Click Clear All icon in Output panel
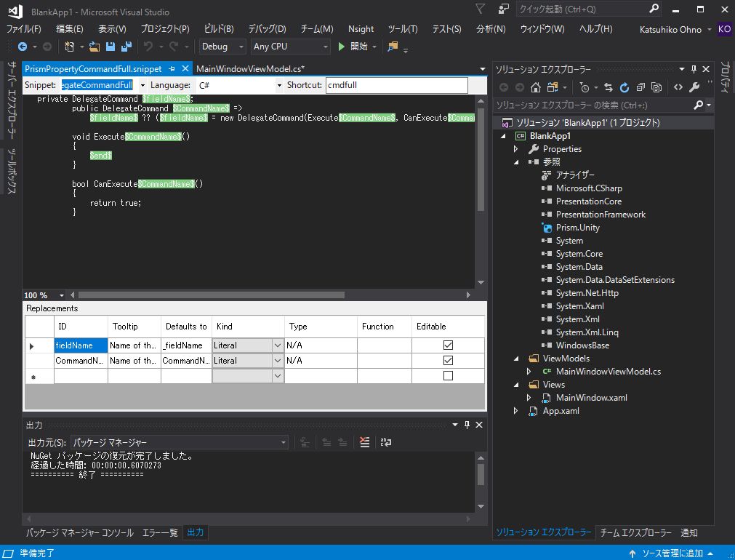This screenshot has height=560, width=735. (x=364, y=442)
